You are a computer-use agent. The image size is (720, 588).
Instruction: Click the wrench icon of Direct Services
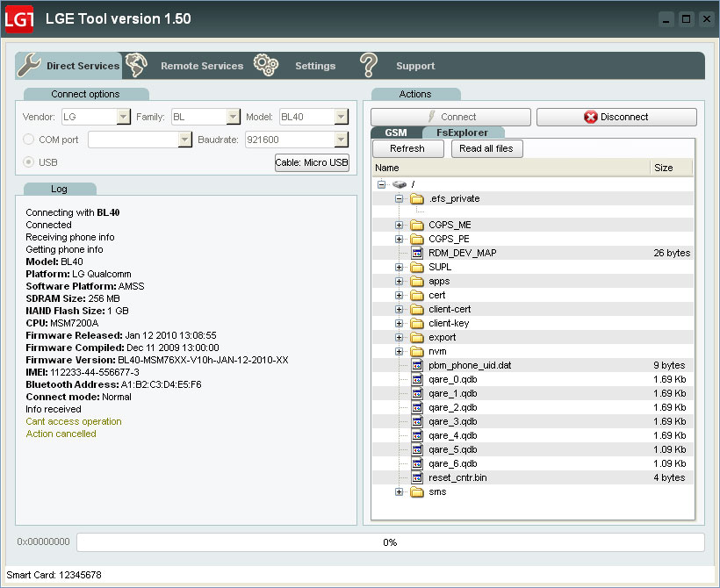(29, 65)
